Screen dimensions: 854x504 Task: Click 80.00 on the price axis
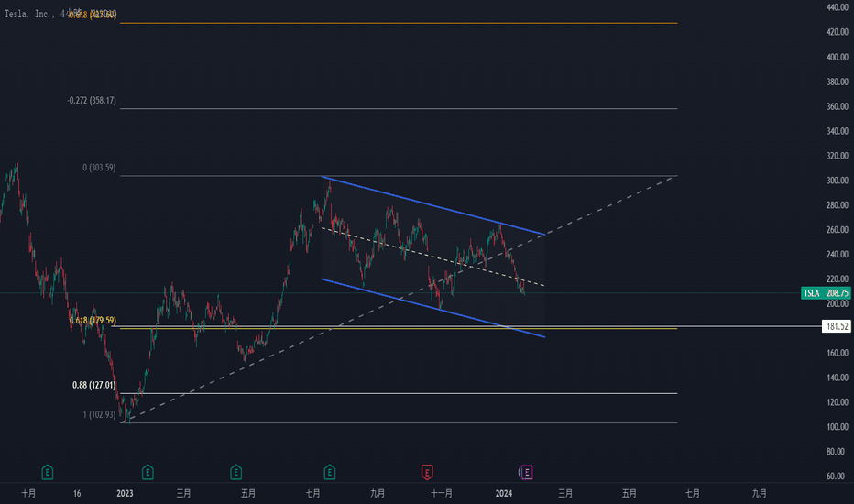click(838, 451)
